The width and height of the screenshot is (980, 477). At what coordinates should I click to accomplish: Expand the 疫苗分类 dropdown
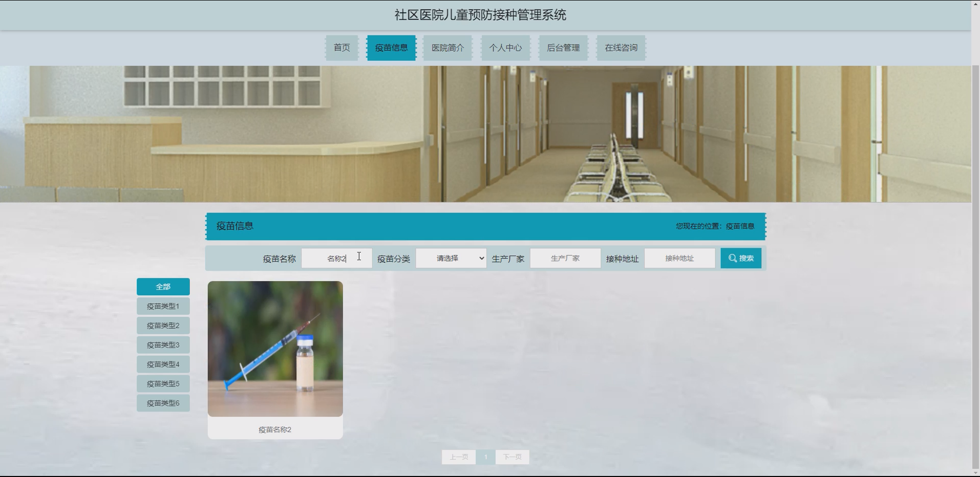tap(451, 258)
